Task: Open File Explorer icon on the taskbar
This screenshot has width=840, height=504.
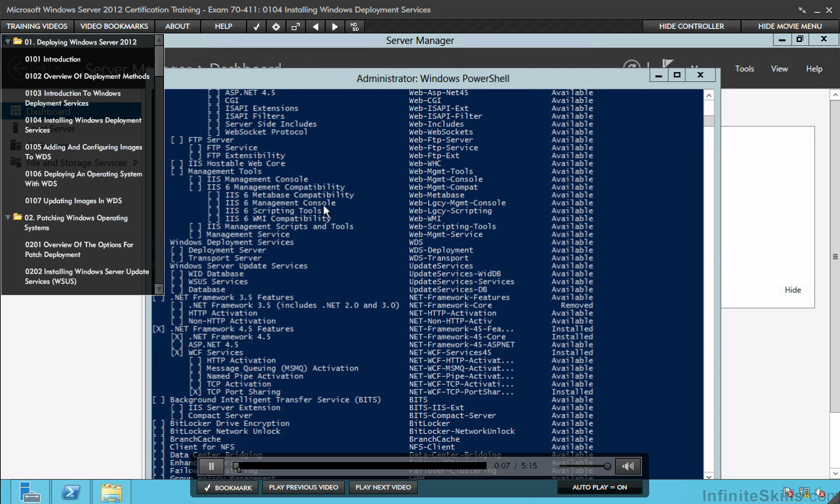Action: 111,492
